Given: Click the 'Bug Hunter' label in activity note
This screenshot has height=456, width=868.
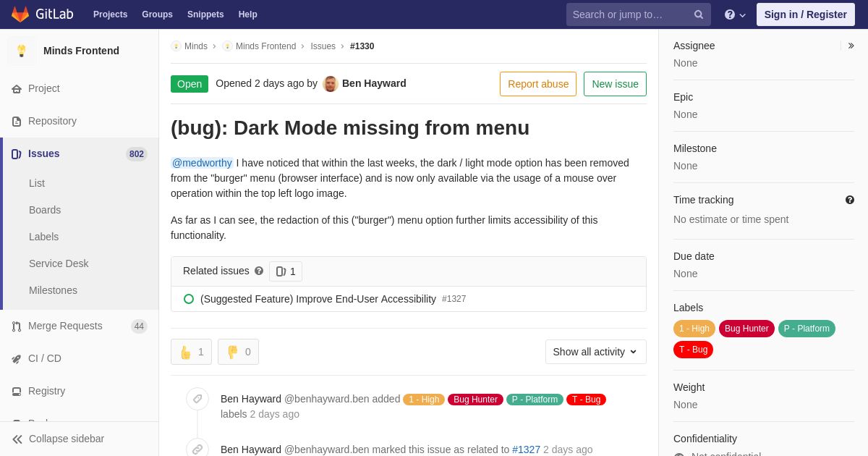Looking at the screenshot, I should click(x=475, y=400).
